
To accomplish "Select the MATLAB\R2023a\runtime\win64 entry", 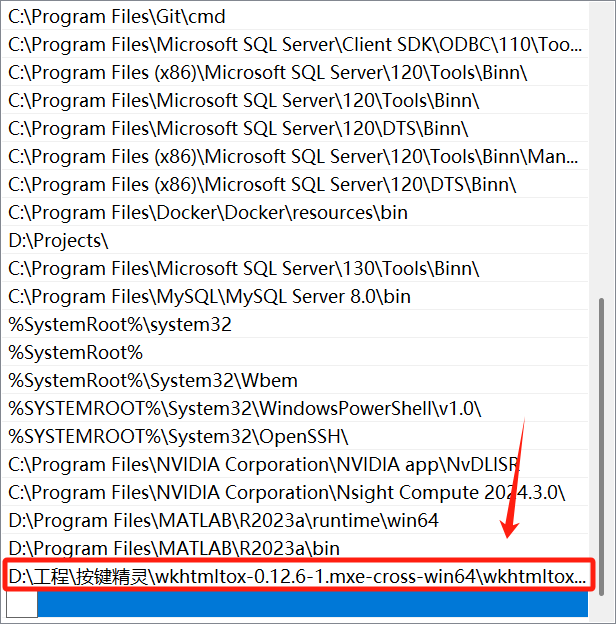I will click(x=295, y=520).
